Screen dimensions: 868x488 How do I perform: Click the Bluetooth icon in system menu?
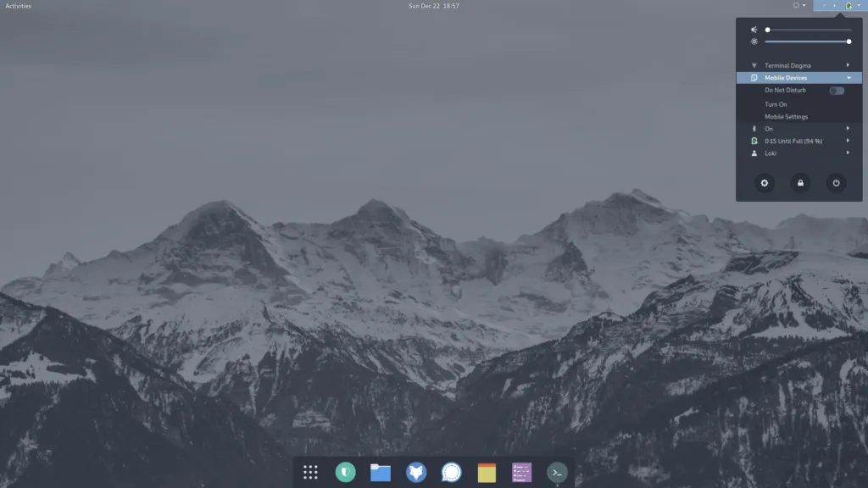point(754,129)
